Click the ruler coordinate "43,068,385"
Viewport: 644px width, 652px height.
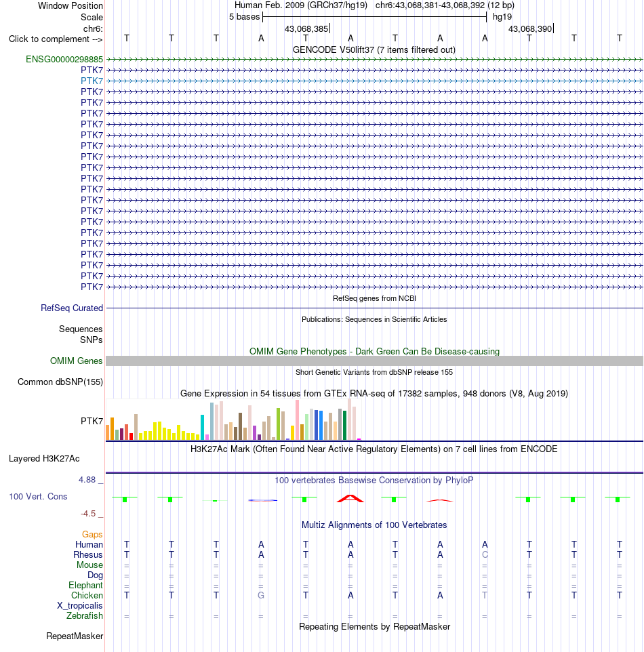tap(306, 28)
